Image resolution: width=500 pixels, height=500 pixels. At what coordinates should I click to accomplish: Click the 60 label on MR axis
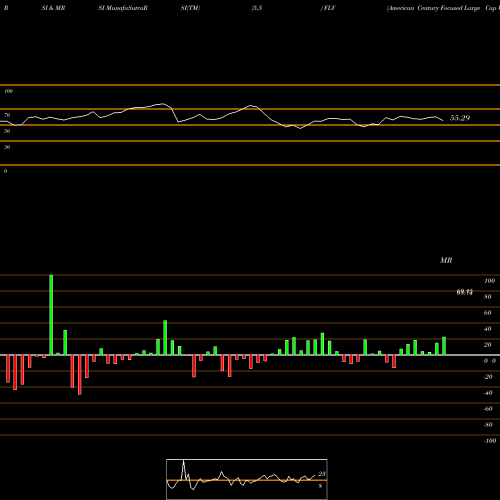click(x=487, y=313)
